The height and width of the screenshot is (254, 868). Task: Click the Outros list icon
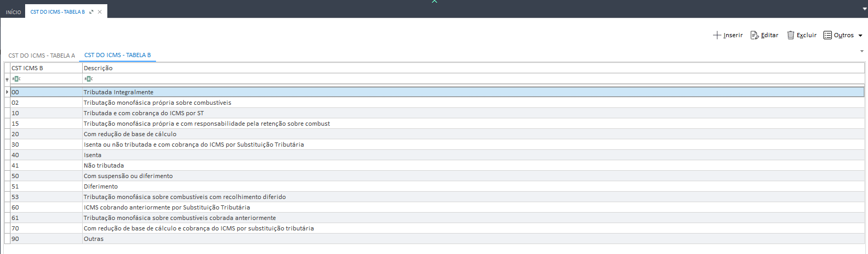click(828, 35)
